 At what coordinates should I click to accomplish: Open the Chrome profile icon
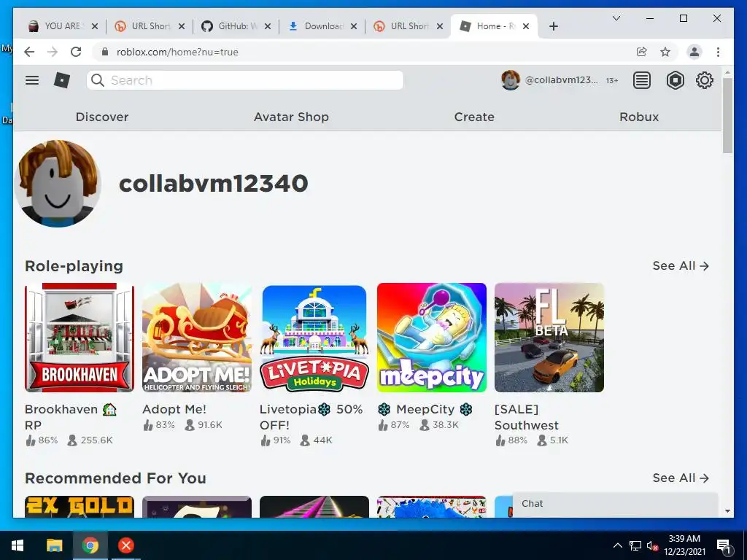[x=694, y=52]
